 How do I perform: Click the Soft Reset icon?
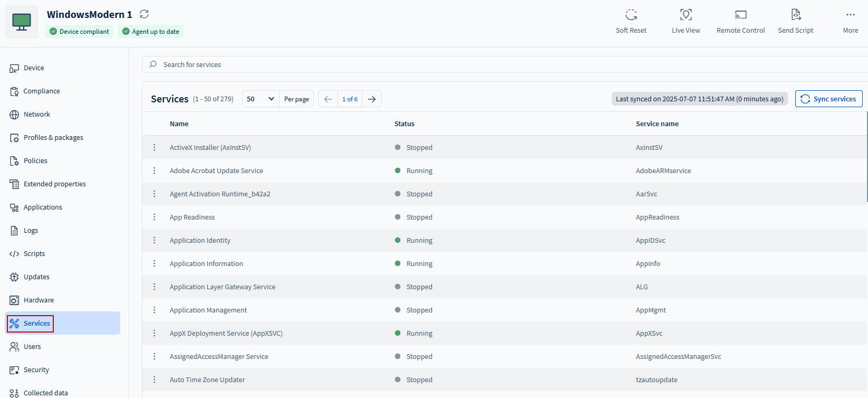pos(631,15)
